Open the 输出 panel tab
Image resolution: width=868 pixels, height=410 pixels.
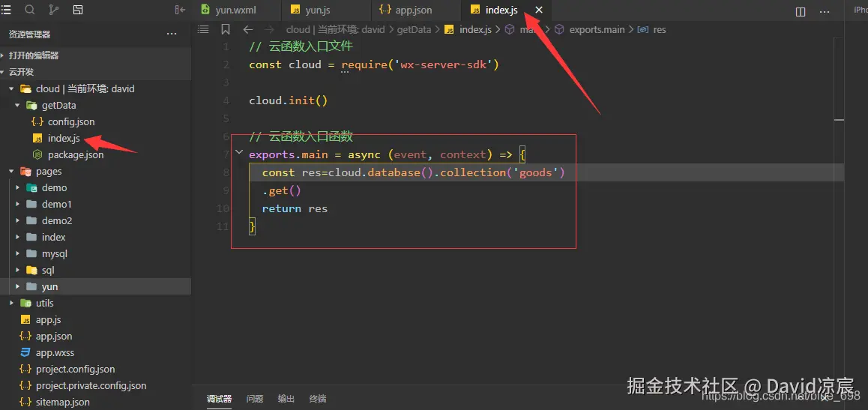coord(286,398)
